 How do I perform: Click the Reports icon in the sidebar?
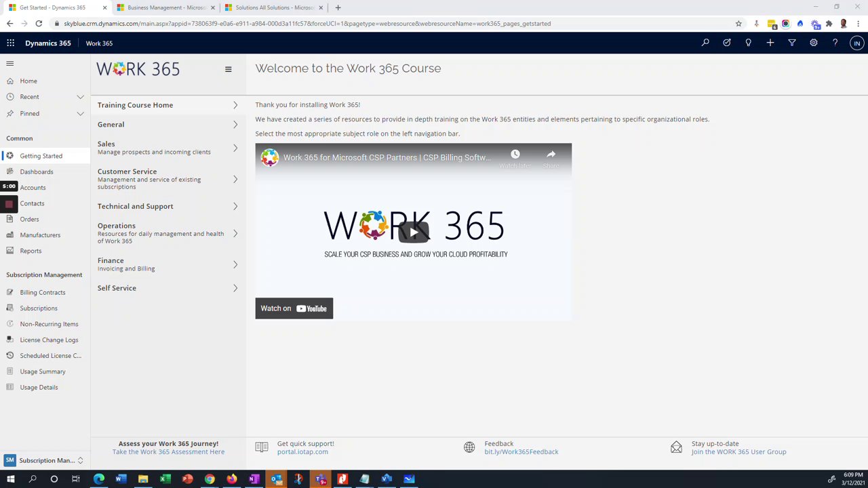pos(10,251)
